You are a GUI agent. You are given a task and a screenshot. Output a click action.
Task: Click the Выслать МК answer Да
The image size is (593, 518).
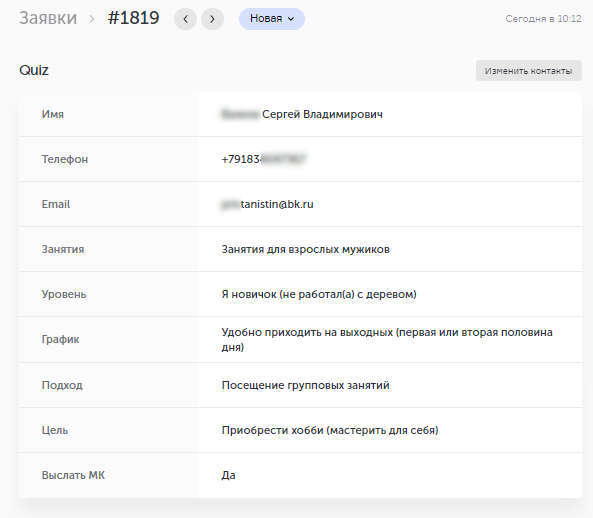228,475
